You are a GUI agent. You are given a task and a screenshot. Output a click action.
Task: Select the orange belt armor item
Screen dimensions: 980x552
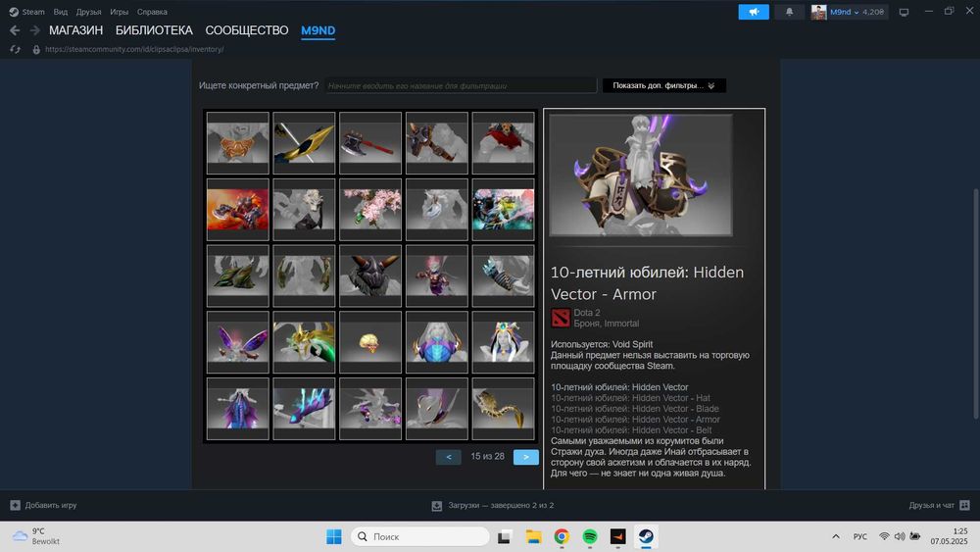tap(238, 143)
